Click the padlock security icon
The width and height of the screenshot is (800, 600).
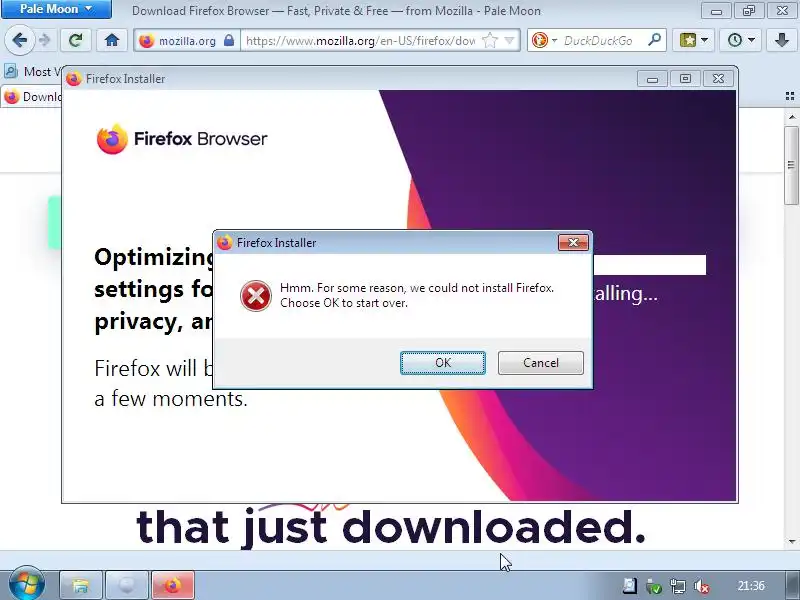(229, 40)
